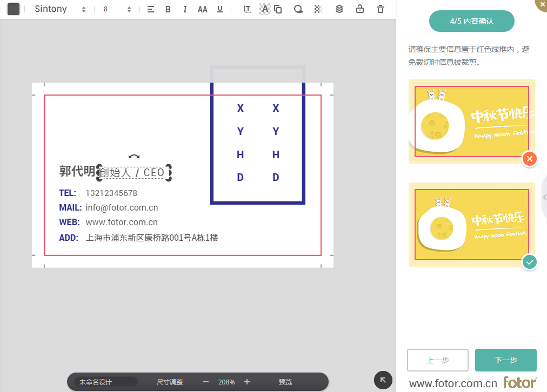Image resolution: width=547 pixels, height=392 pixels.
Task: Open the text color swatch
Action: click(x=14, y=9)
